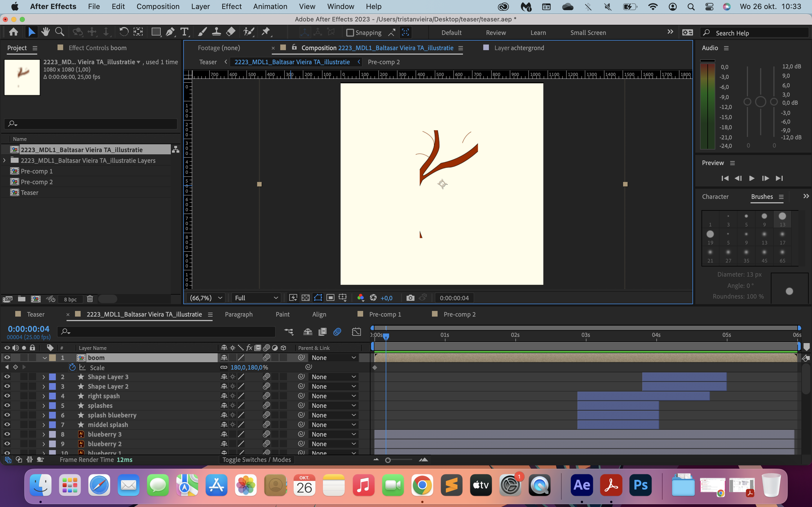
Task: Expand the Shape Layer 3 properties
Action: pyautogui.click(x=43, y=377)
